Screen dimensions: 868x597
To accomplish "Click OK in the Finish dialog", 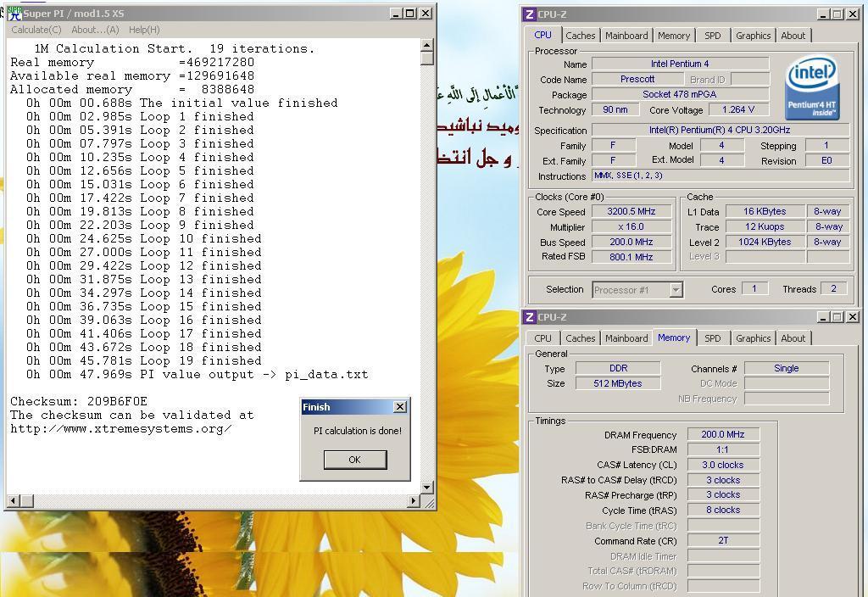I will [355, 460].
